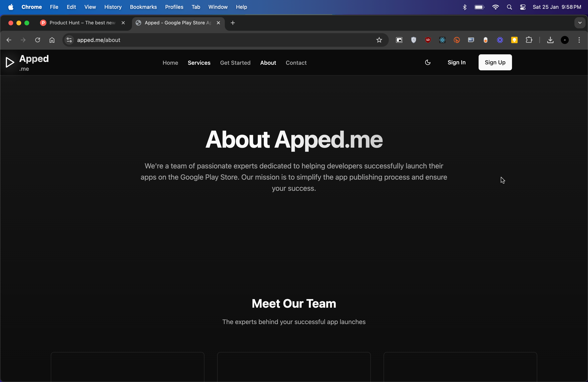The height and width of the screenshot is (382, 588).
Task: Open the React Developer Tools extension
Action: point(442,40)
